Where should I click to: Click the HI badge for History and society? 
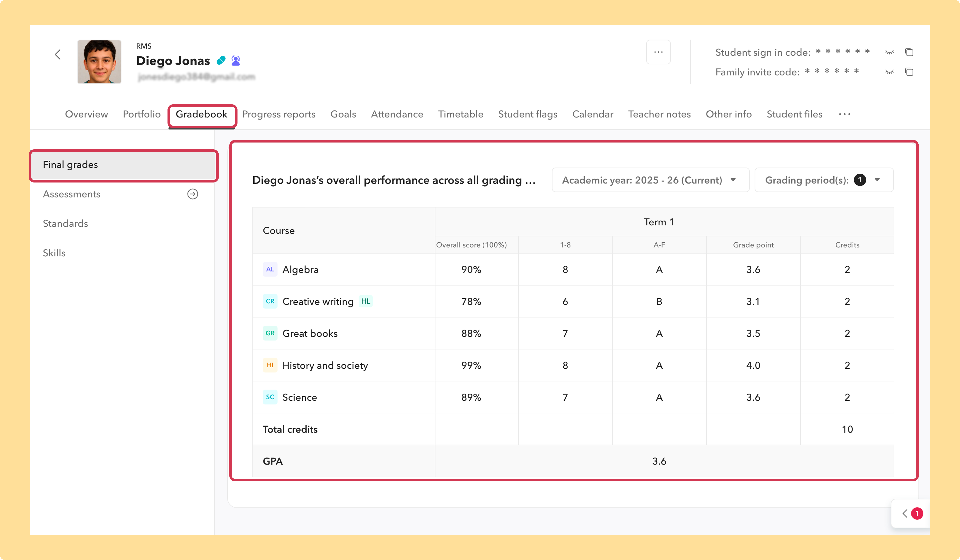[270, 365]
